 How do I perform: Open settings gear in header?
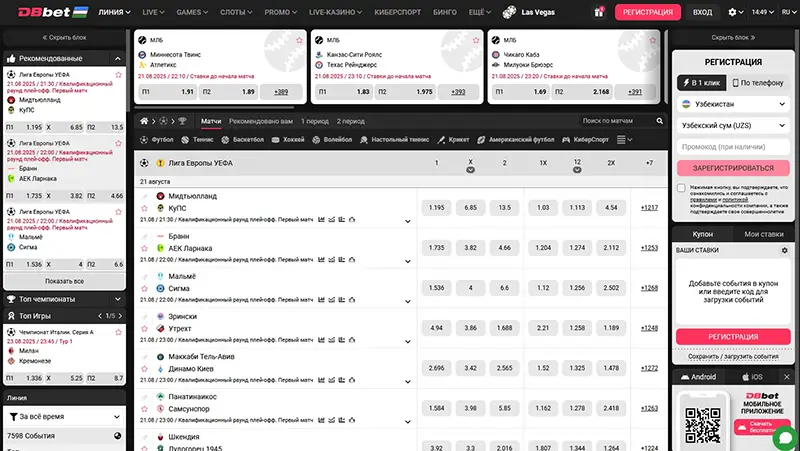[x=732, y=12]
